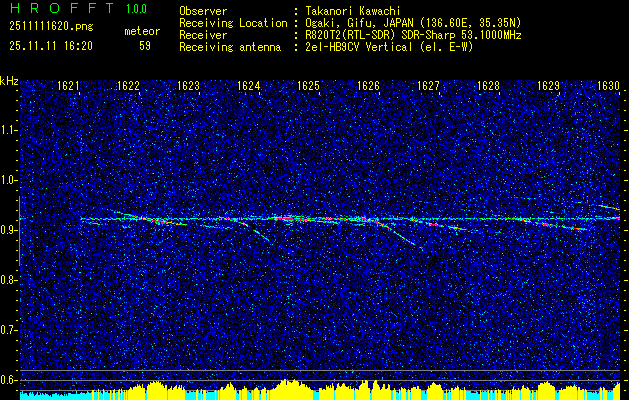Click the meteor count label
Image resolution: width=629 pixels, height=400 pixels.
142,31
